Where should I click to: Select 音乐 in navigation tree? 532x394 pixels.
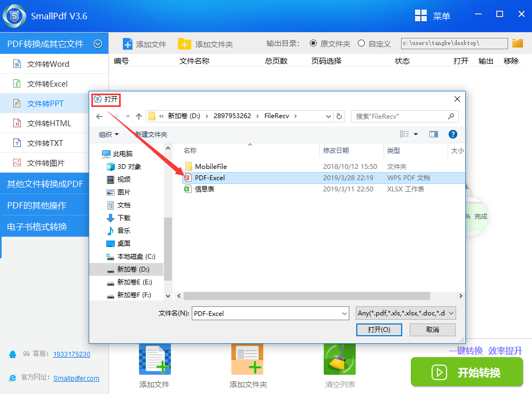(x=119, y=230)
